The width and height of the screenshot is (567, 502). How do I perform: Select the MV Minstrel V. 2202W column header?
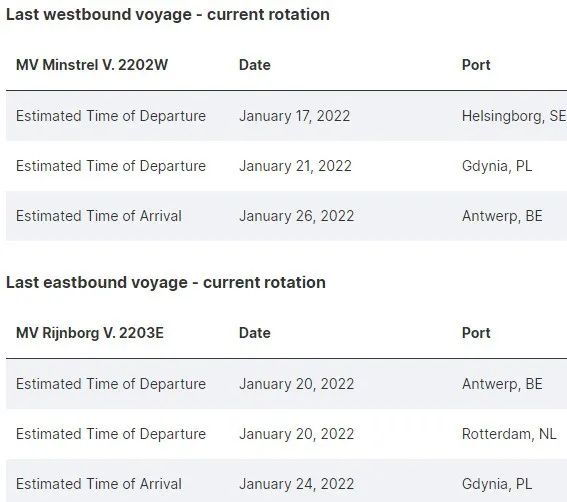92,65
